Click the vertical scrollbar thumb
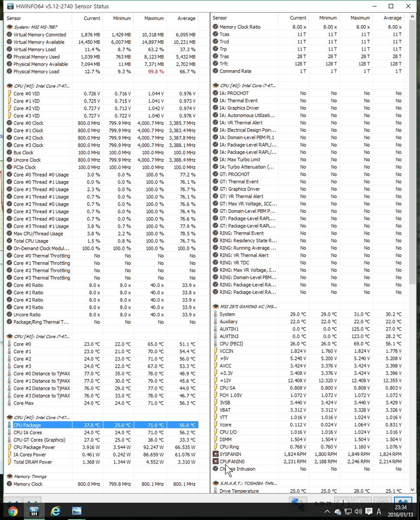Viewport: 420px width, 520px height. [x=412, y=152]
